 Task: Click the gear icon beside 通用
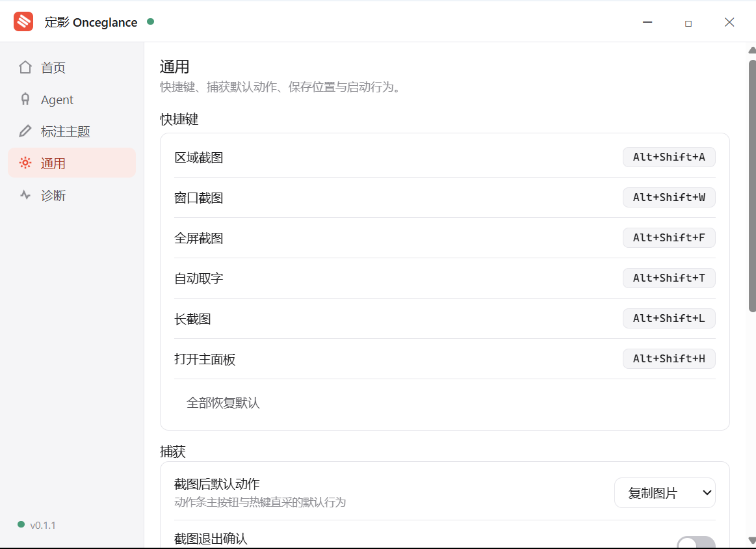pyautogui.click(x=25, y=163)
